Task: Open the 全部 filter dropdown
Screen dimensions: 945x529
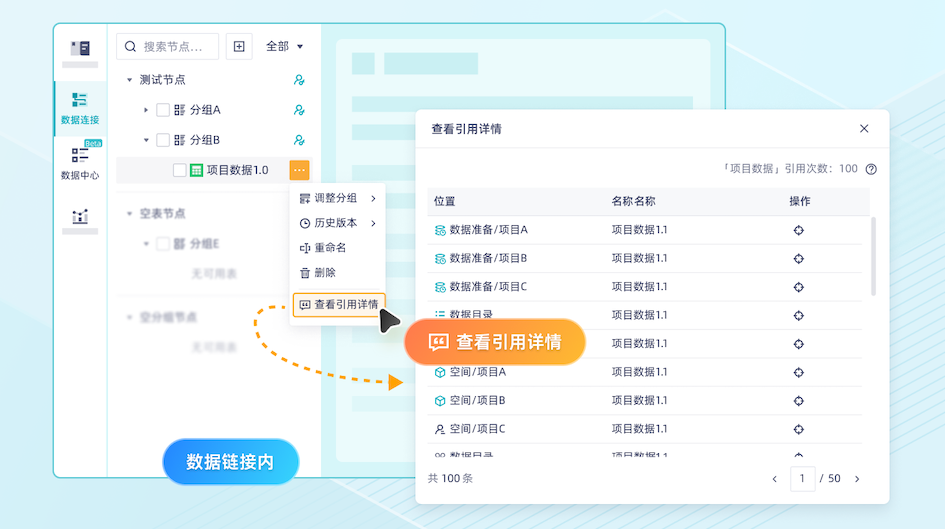Action: click(284, 46)
